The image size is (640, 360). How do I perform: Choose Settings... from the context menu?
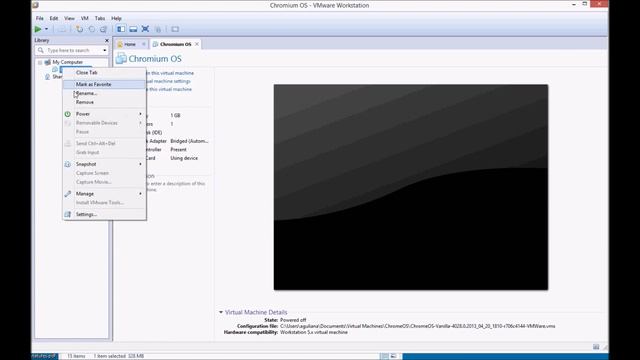pyautogui.click(x=104, y=215)
